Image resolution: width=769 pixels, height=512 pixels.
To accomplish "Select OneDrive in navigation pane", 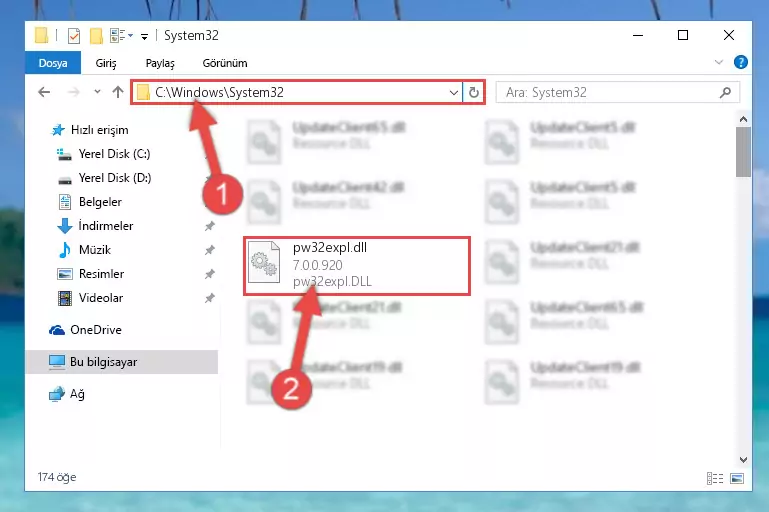I will [x=96, y=330].
